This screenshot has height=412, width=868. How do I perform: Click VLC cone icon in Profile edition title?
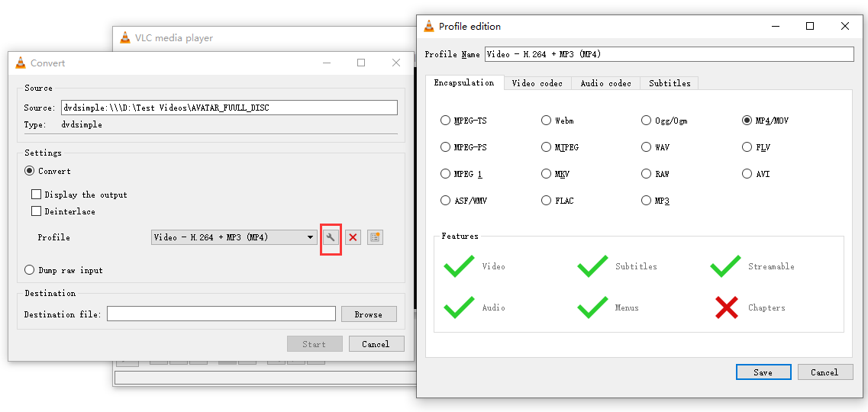(x=429, y=26)
